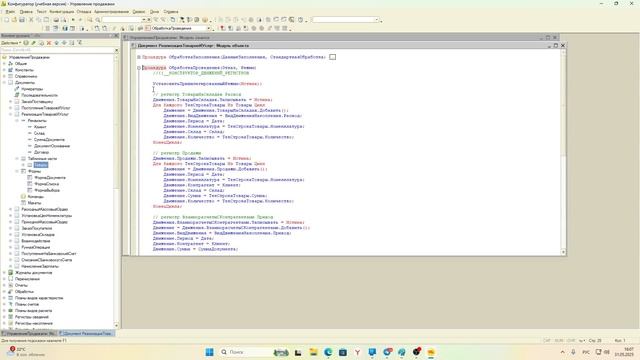The image size is (640, 360).
Task: Click the Copy toolbar icon
Action: [39, 20]
